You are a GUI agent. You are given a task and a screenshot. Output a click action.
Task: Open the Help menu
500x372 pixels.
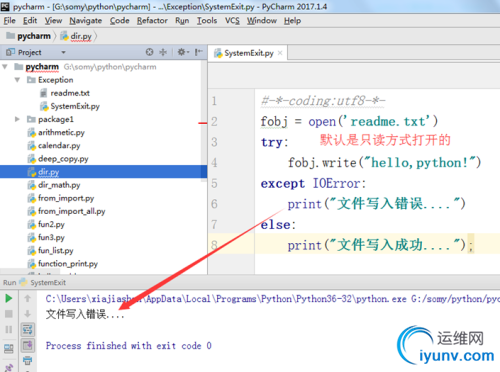coord(292,21)
